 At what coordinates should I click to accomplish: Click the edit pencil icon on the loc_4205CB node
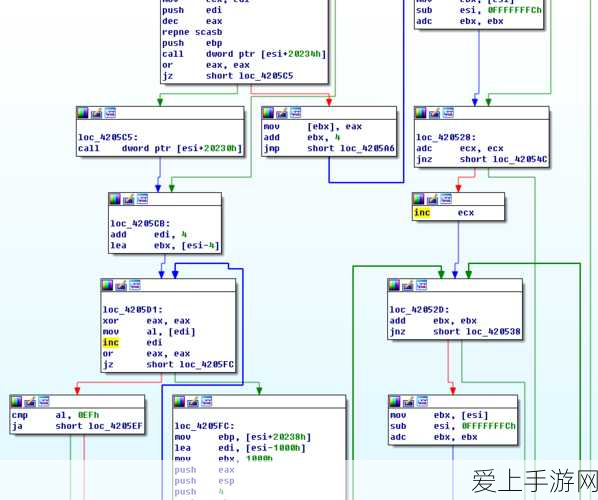click(x=128, y=199)
